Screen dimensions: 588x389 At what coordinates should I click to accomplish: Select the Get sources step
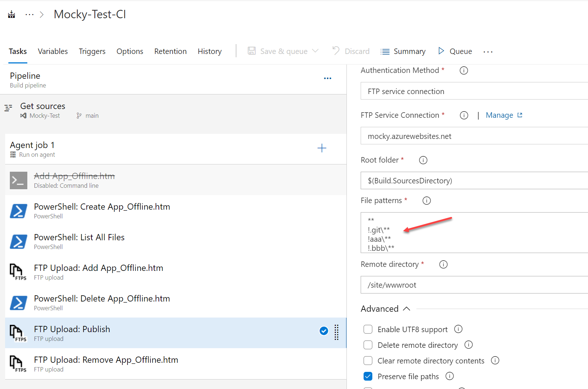point(173,110)
